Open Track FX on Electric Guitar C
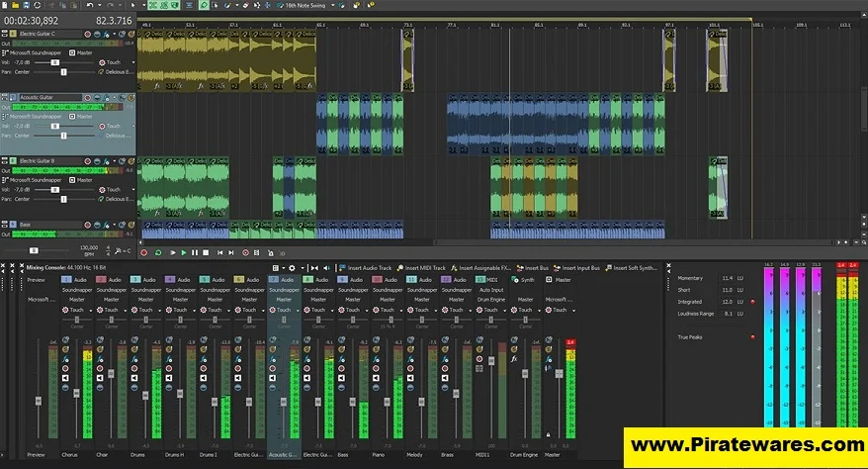 pyautogui.click(x=107, y=34)
